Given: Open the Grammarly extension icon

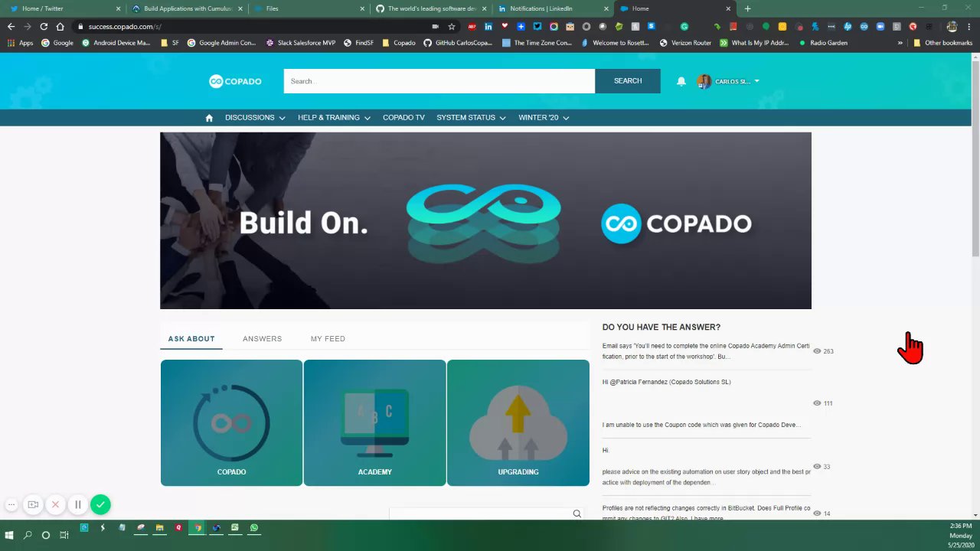Looking at the screenshot, I should [x=684, y=27].
